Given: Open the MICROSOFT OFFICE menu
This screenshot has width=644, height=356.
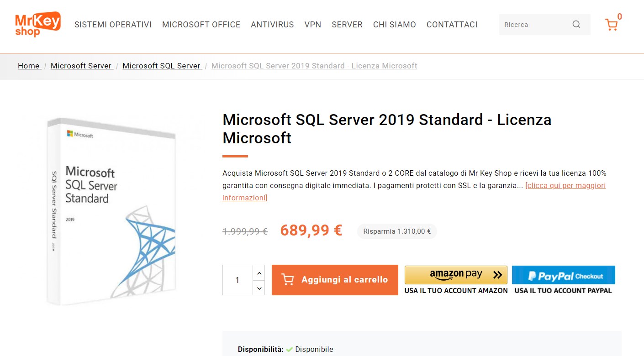Looking at the screenshot, I should pyautogui.click(x=201, y=25).
